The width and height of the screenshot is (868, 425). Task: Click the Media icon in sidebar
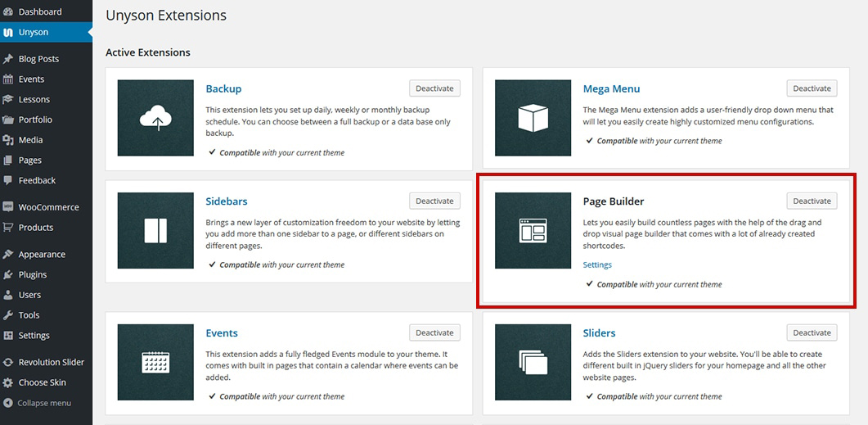pyautogui.click(x=7, y=140)
